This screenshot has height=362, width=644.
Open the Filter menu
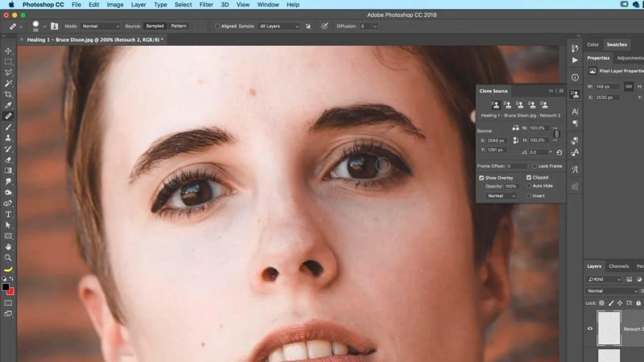pyautogui.click(x=206, y=5)
